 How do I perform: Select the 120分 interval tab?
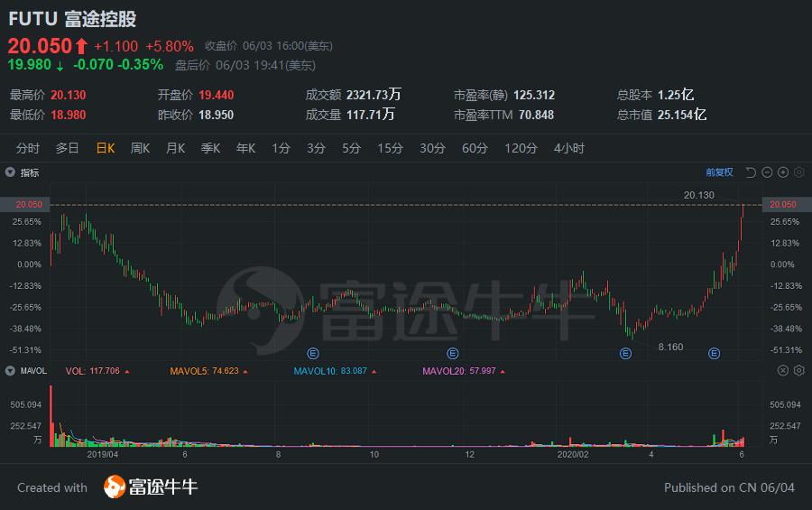(521, 148)
